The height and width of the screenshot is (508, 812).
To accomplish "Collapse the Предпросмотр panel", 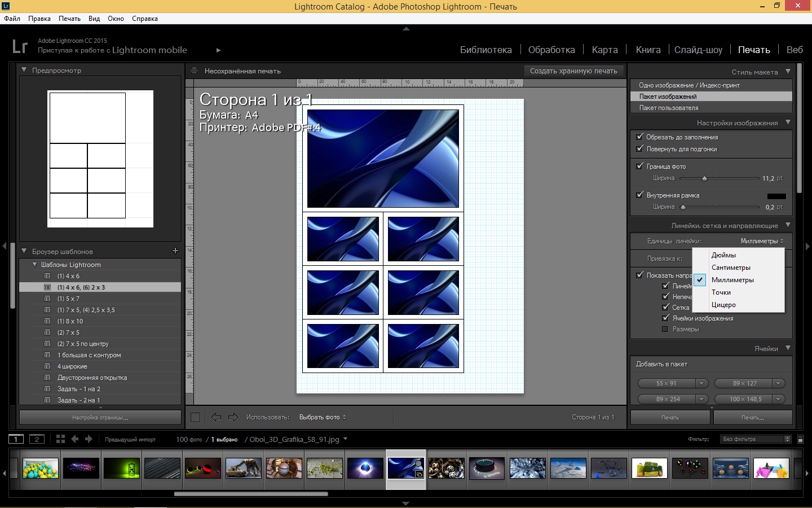I will pyautogui.click(x=24, y=70).
